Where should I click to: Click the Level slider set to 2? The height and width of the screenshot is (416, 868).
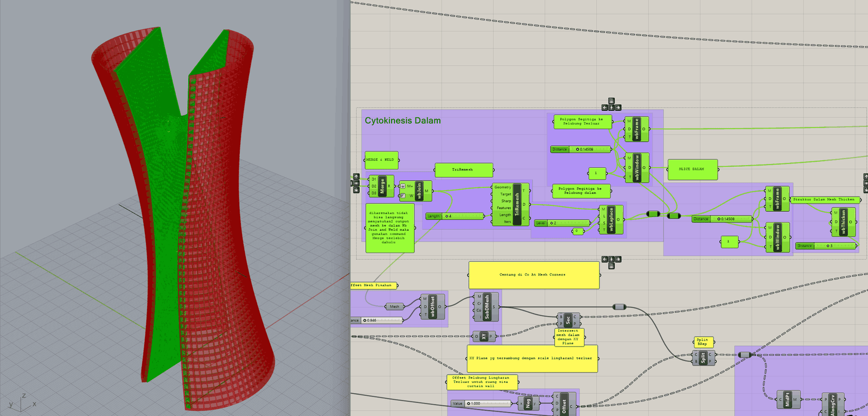[562, 223]
